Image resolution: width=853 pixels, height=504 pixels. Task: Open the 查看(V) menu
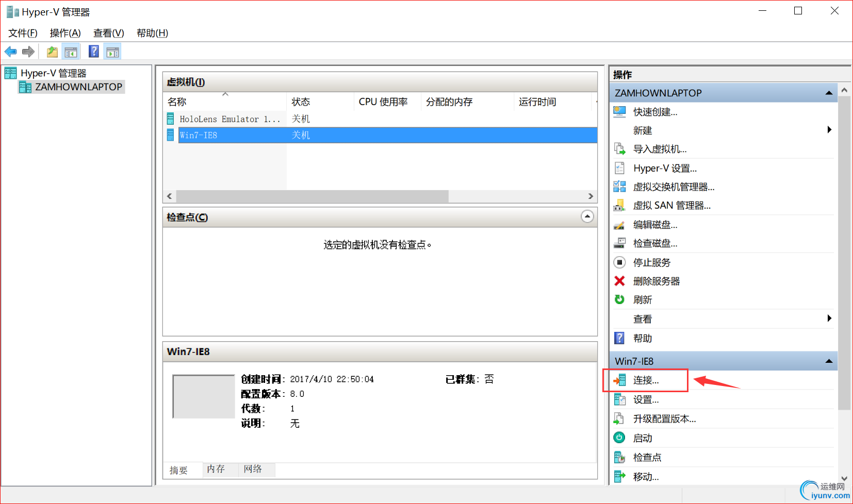109,33
